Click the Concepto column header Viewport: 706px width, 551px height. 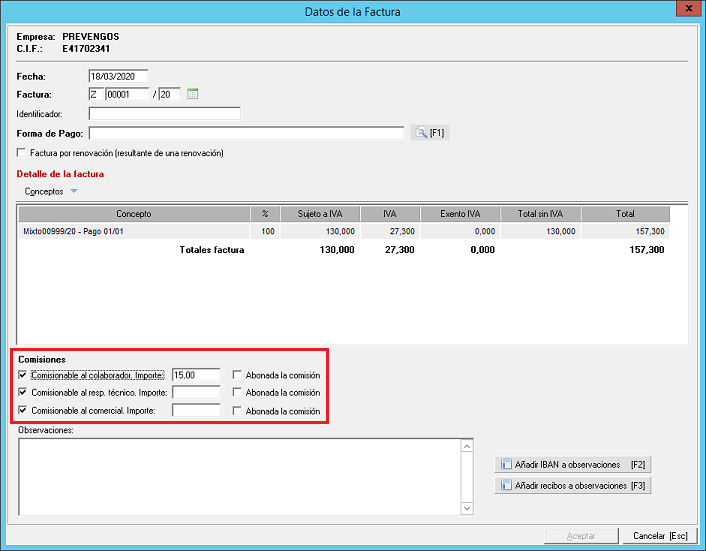tap(134, 214)
